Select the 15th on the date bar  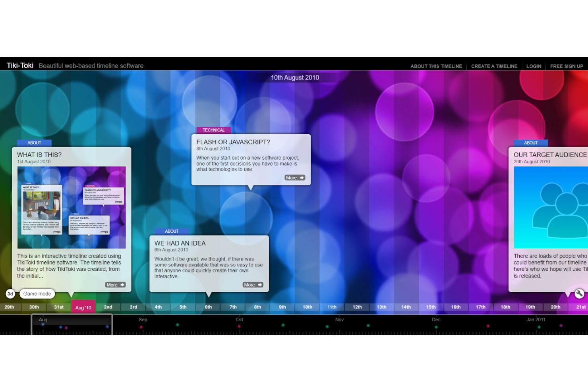[x=431, y=307]
